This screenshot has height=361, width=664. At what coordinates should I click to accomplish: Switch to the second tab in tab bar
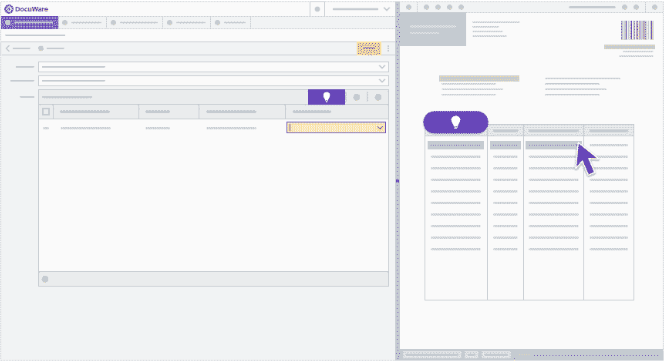[83, 22]
